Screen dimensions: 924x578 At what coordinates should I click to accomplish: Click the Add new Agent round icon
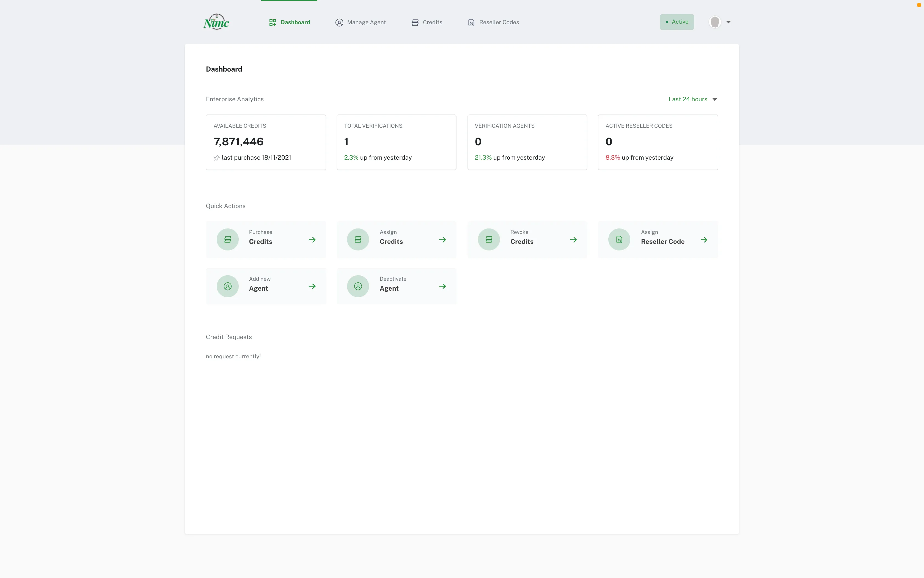[x=228, y=286]
